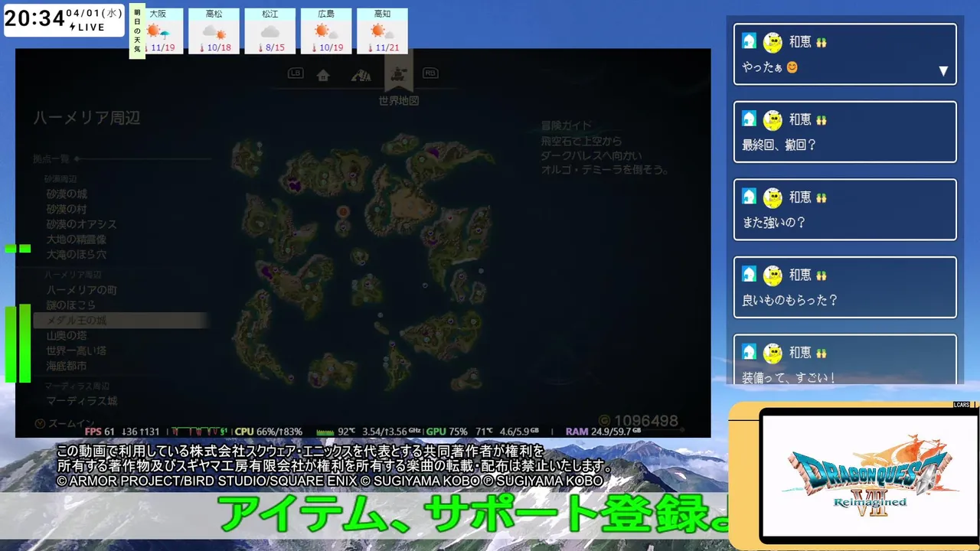Select highlighted メダル王の城 entry
This screenshot has height=551, width=980.
(x=121, y=321)
